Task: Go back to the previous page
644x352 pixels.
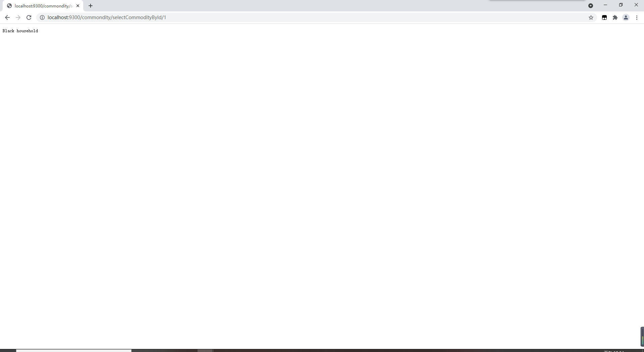Action: click(x=7, y=17)
